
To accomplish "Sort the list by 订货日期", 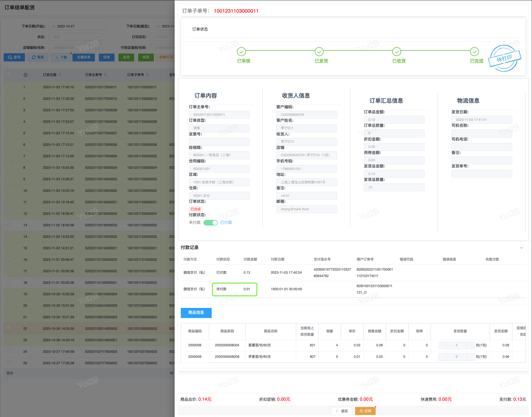I will tap(60, 75).
